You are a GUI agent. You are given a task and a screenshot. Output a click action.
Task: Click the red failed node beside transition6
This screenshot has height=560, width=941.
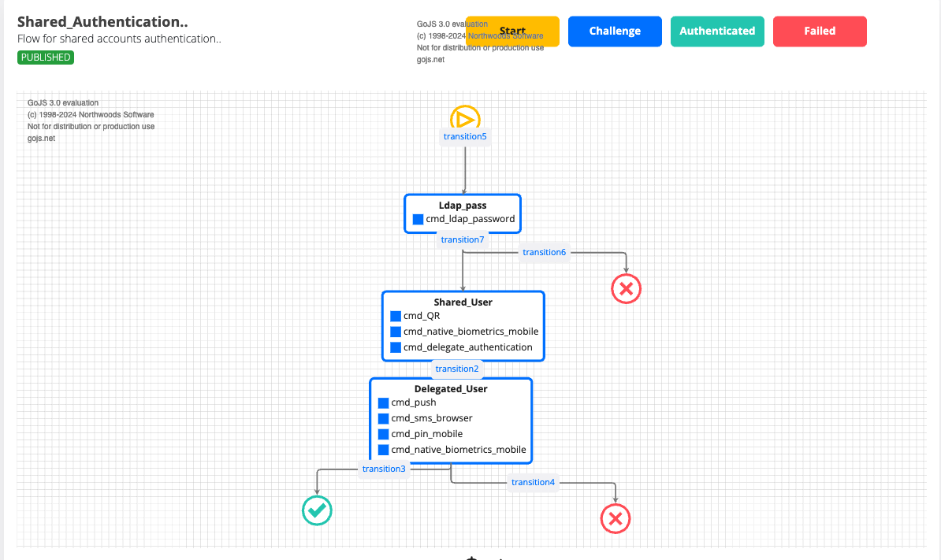coord(627,289)
